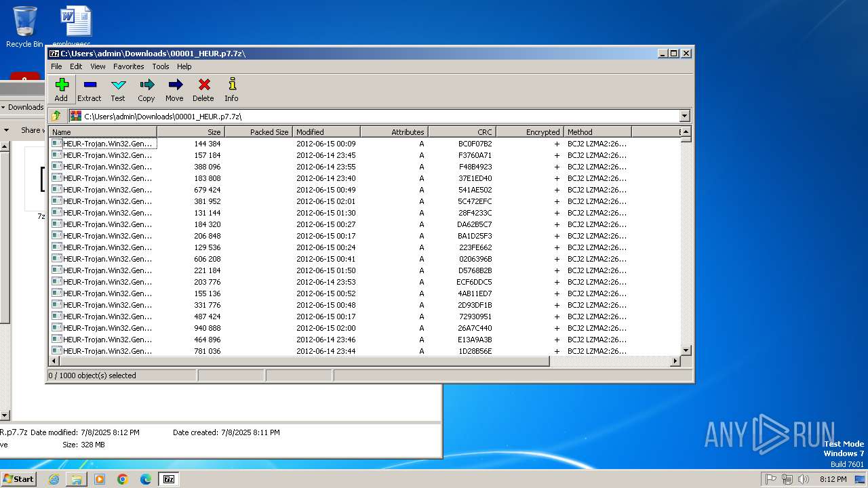The height and width of the screenshot is (488, 868).
Task: Expand the address path dropdown
Action: 684,116
